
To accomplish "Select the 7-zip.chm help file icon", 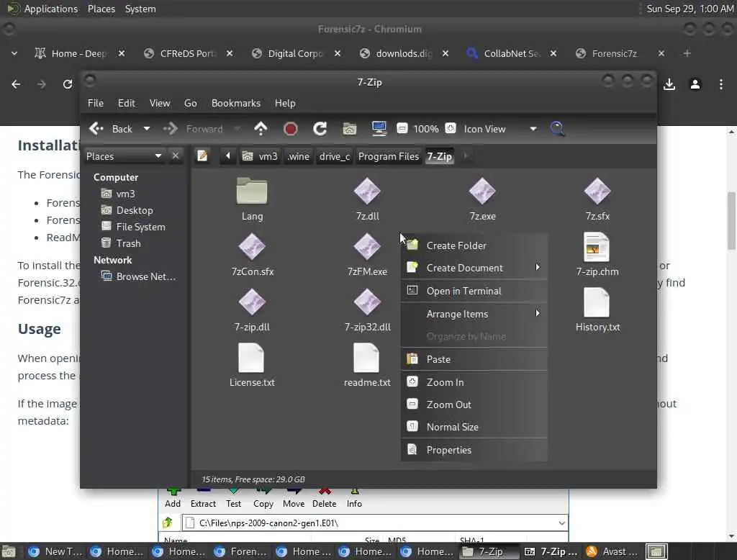I will tap(597, 247).
